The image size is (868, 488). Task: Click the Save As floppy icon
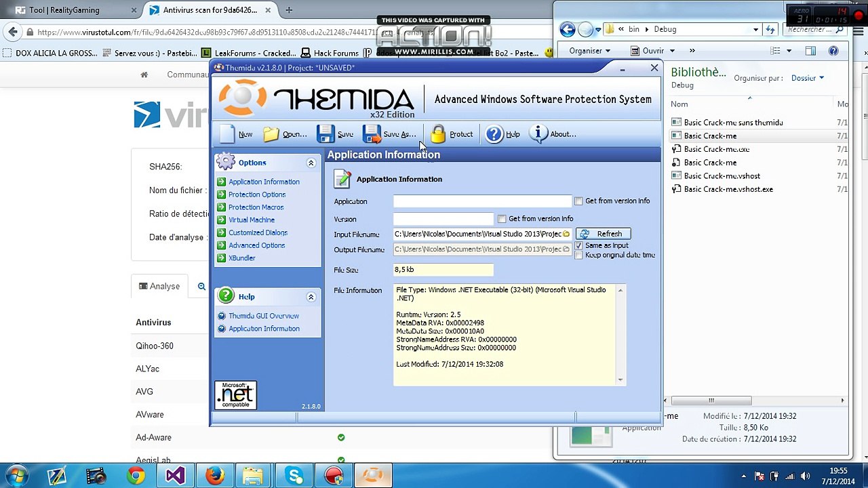click(x=372, y=134)
